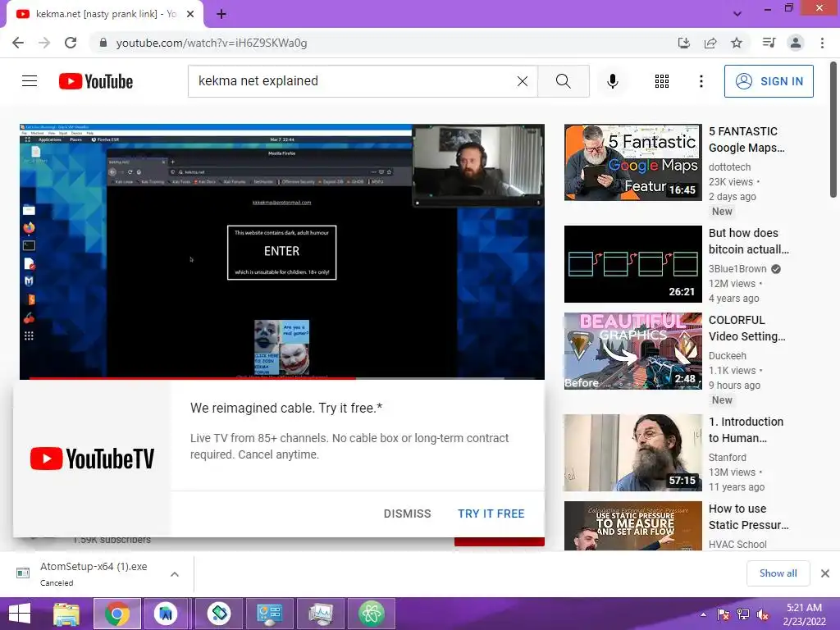This screenshot has height=630, width=840.
Task: Open the media controls icon in Chrome toolbar
Action: (x=769, y=43)
